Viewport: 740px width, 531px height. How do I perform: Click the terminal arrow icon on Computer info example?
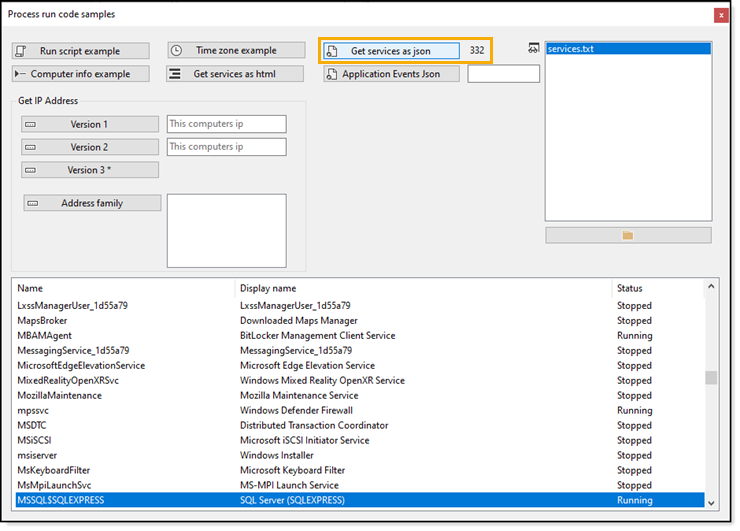[x=20, y=74]
